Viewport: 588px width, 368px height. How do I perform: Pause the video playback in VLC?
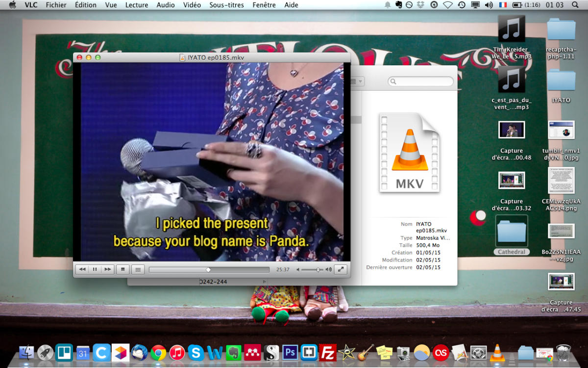(x=95, y=269)
